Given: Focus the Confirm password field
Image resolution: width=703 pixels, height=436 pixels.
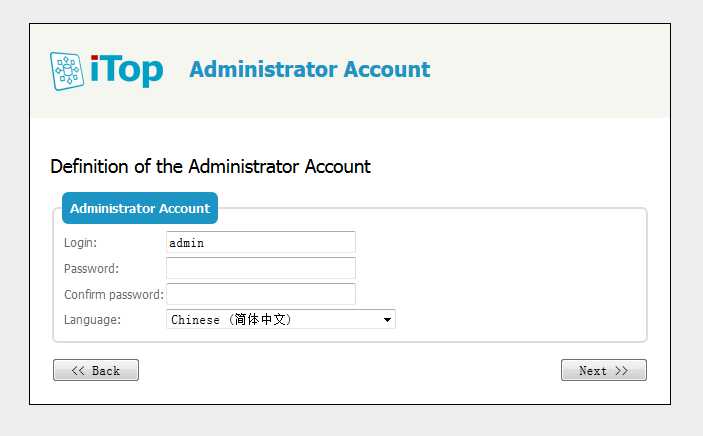Looking at the screenshot, I should coord(261,294).
